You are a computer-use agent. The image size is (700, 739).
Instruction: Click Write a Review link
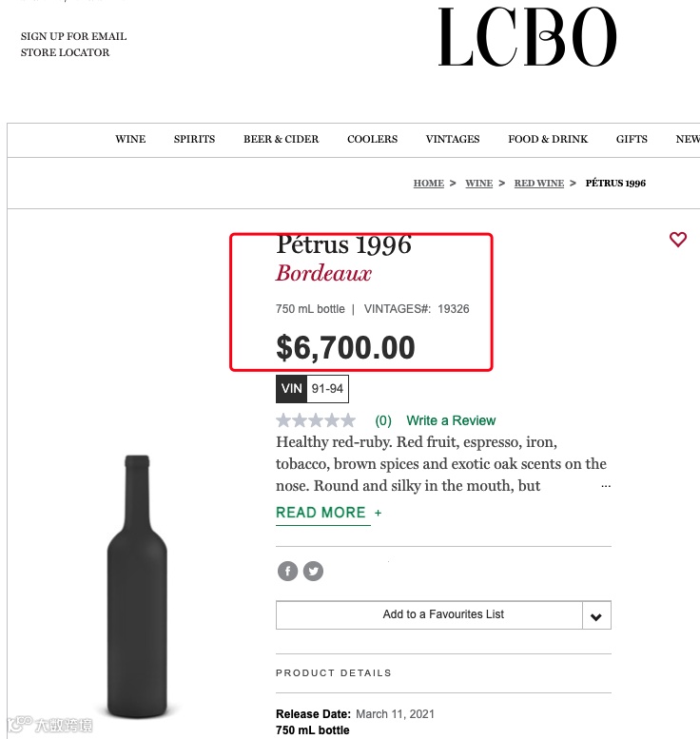point(451,420)
